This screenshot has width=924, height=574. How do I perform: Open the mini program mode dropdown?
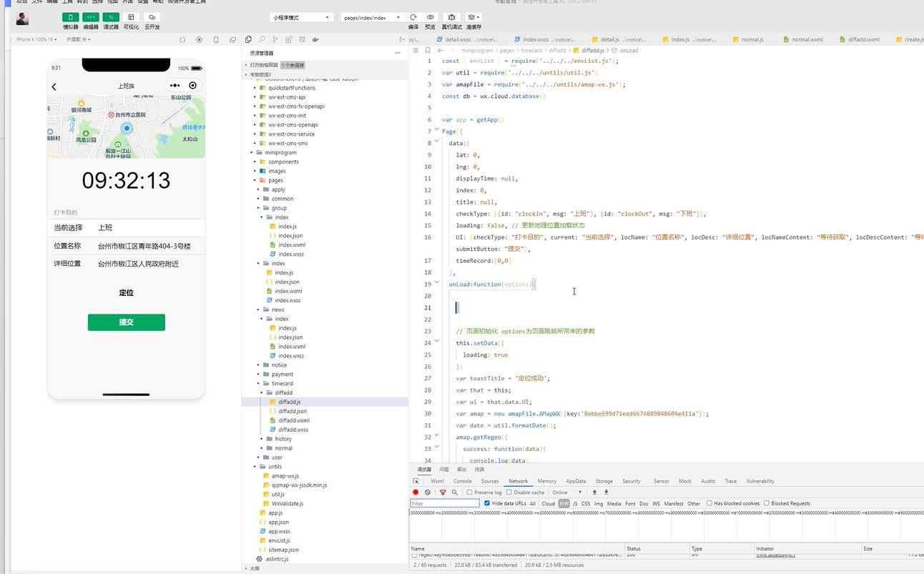pos(302,17)
